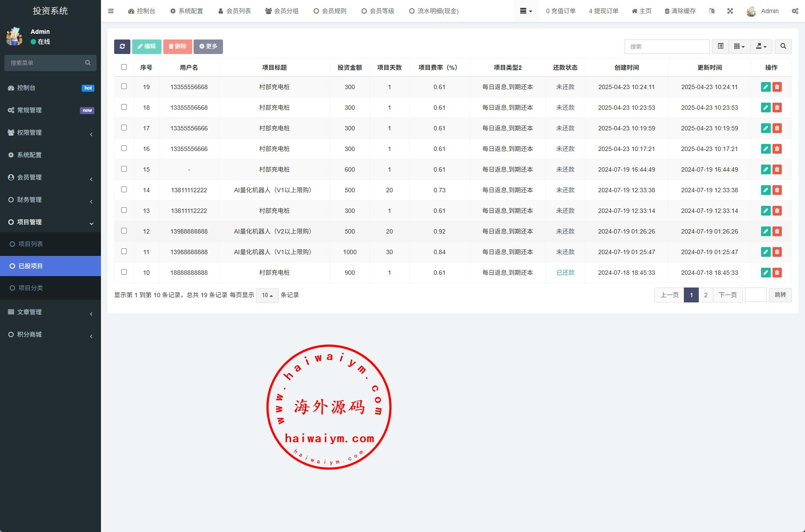Click the 跳转 jump button
This screenshot has height=532, width=805.
click(x=780, y=295)
